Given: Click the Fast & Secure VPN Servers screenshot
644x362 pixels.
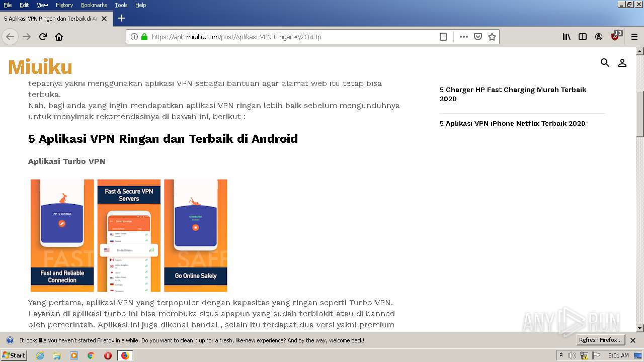Looking at the screenshot, I should point(129,235).
